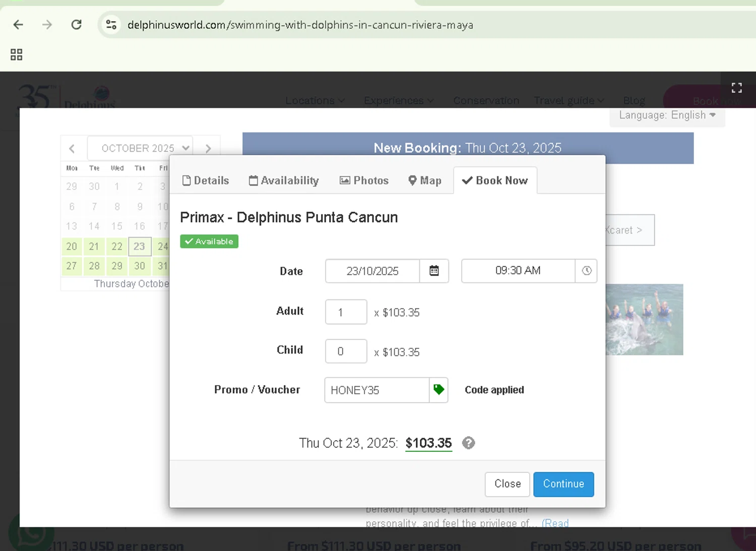Click the Continue button
This screenshot has height=551, width=756.
[x=563, y=484]
